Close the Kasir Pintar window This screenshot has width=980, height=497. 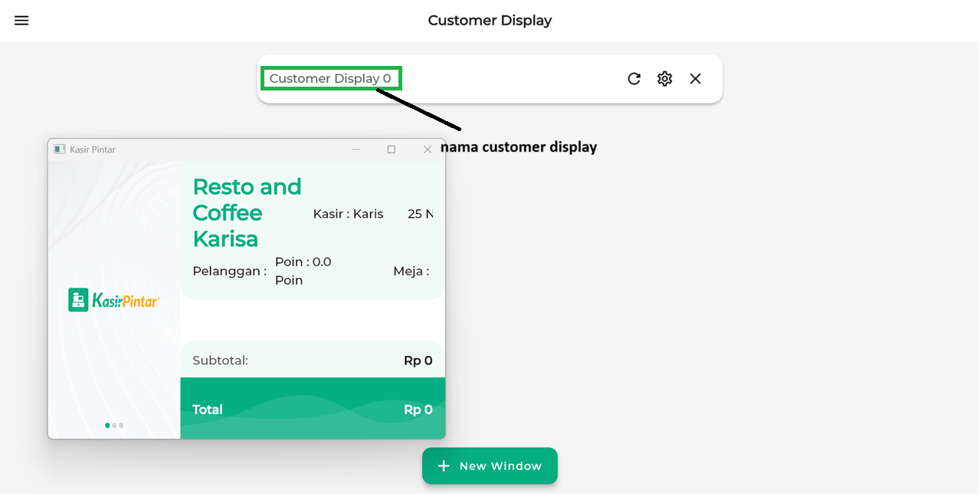[x=428, y=150]
